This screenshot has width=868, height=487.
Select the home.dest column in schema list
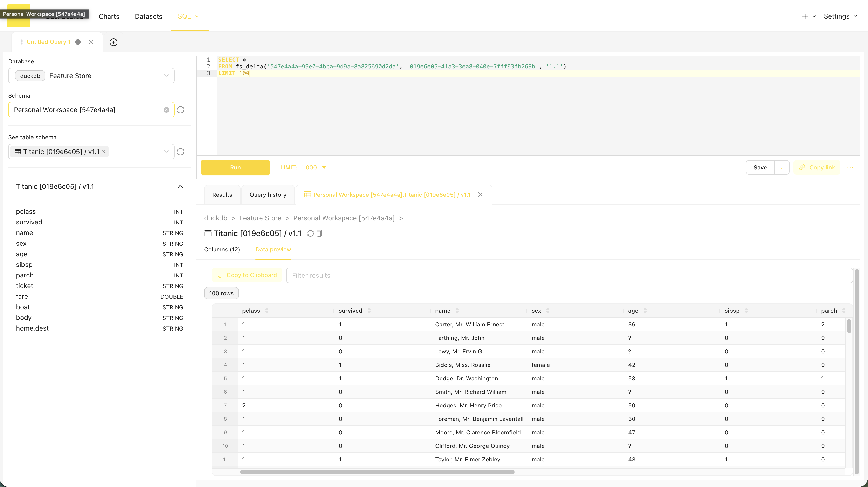(99, 328)
